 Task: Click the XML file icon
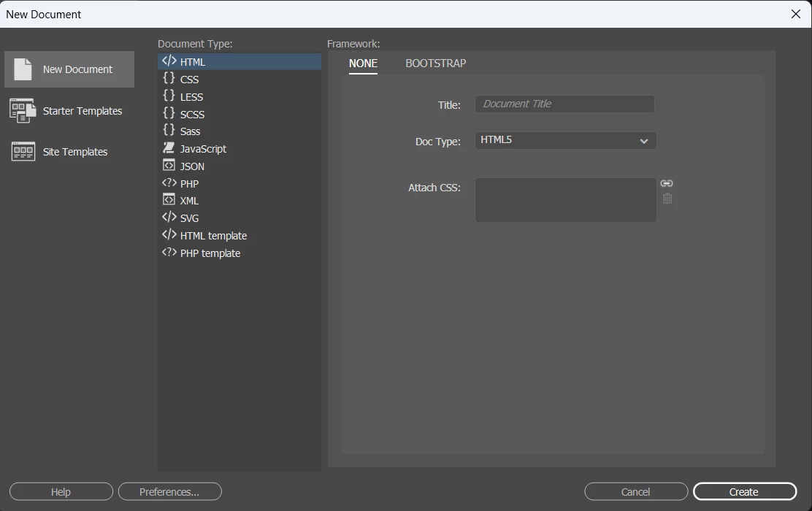point(169,199)
